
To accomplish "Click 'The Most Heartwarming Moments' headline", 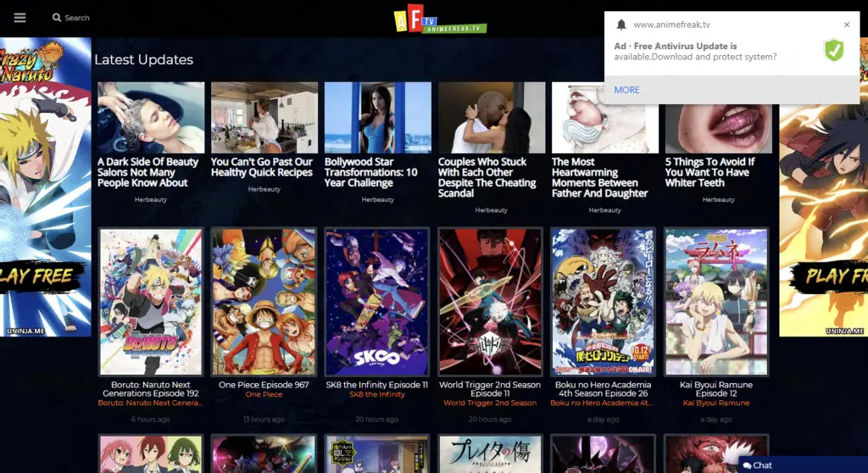I will [599, 177].
